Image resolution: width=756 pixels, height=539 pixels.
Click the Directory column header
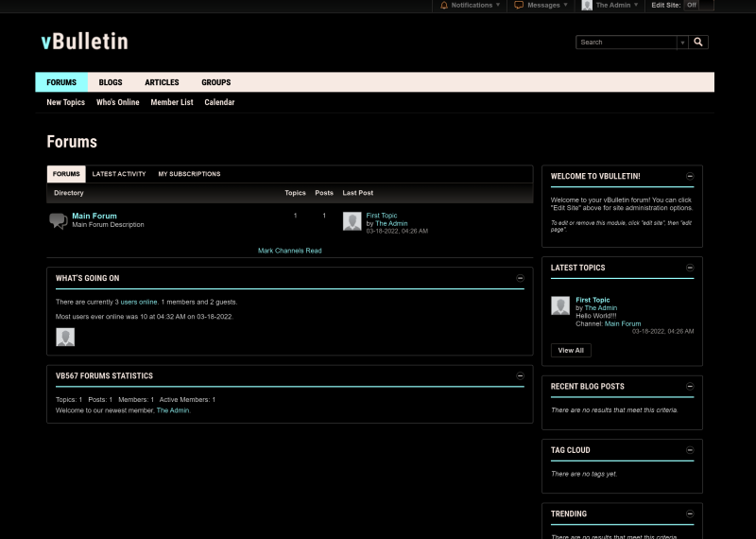pyautogui.click(x=68, y=193)
